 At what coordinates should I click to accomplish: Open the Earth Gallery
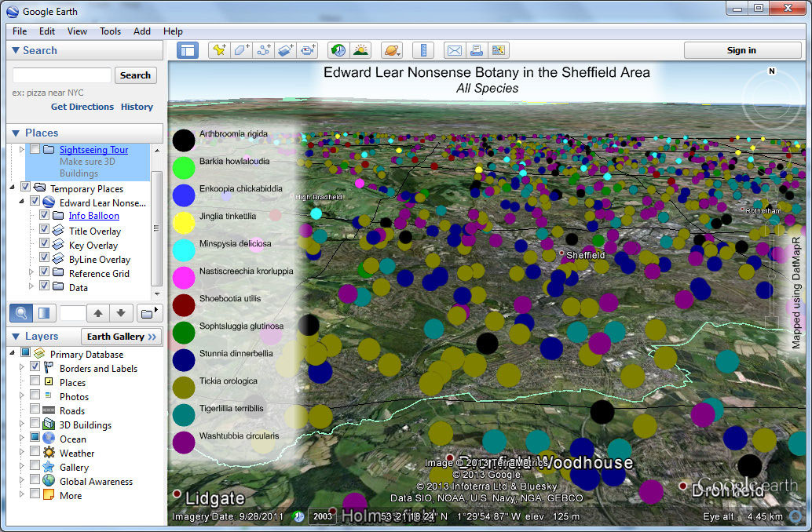(x=121, y=336)
